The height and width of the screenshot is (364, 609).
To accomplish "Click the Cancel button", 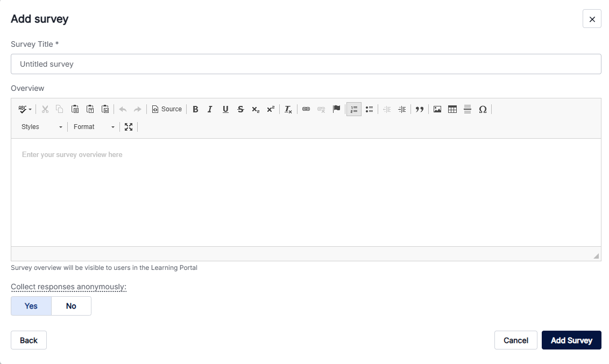I will [x=516, y=340].
